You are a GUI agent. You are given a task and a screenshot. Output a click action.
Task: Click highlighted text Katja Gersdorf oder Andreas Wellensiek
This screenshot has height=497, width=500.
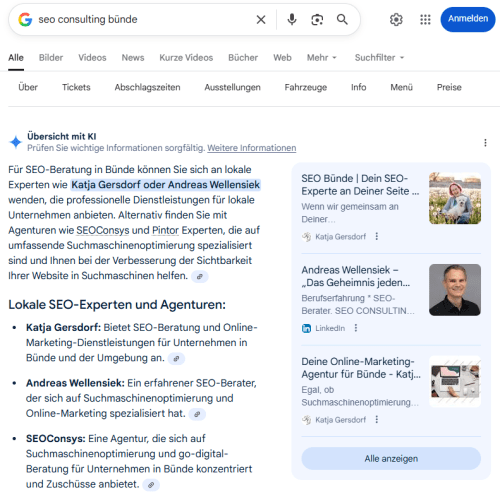pyautogui.click(x=165, y=185)
